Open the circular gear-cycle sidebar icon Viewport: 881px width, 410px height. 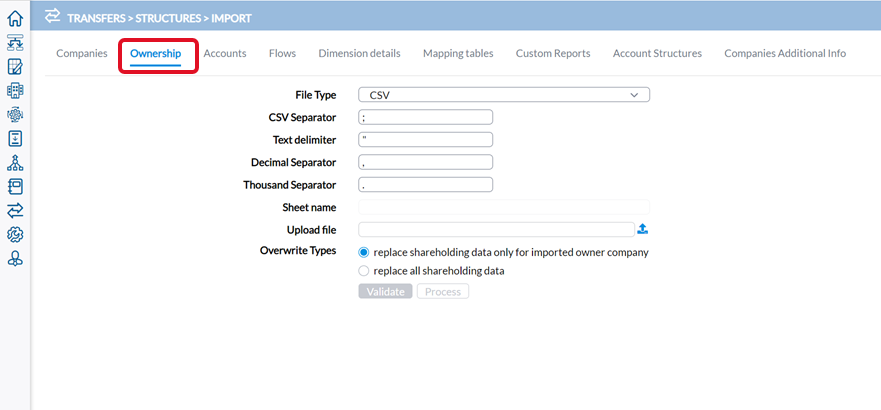point(15,115)
